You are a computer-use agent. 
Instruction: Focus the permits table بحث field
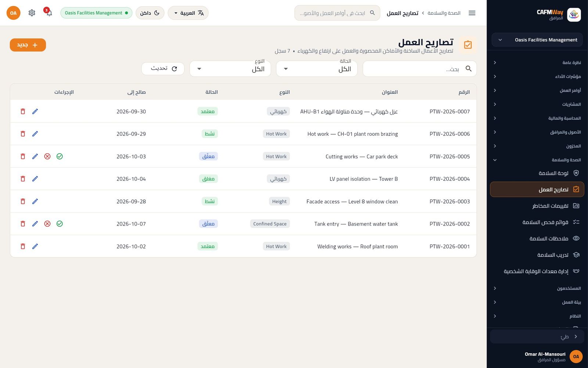tap(420, 69)
